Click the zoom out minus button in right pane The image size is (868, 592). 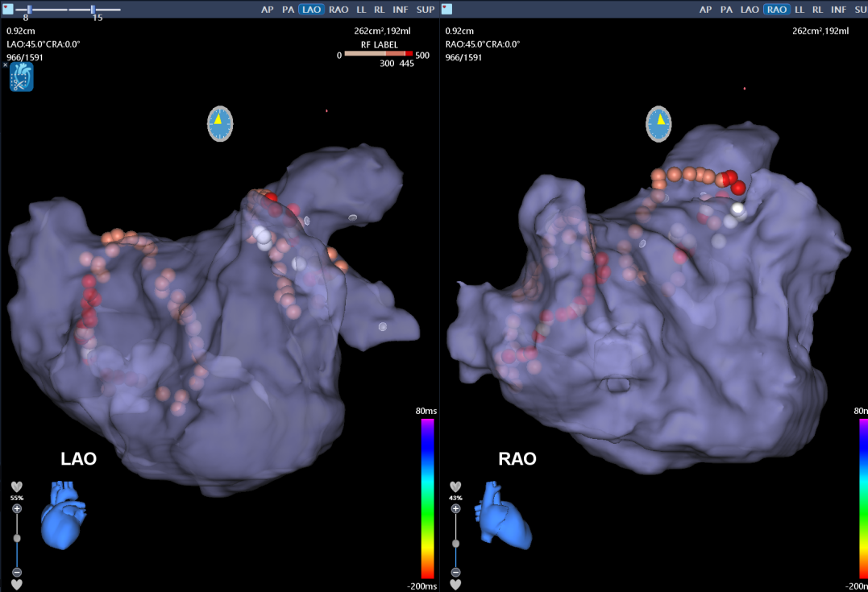455,572
